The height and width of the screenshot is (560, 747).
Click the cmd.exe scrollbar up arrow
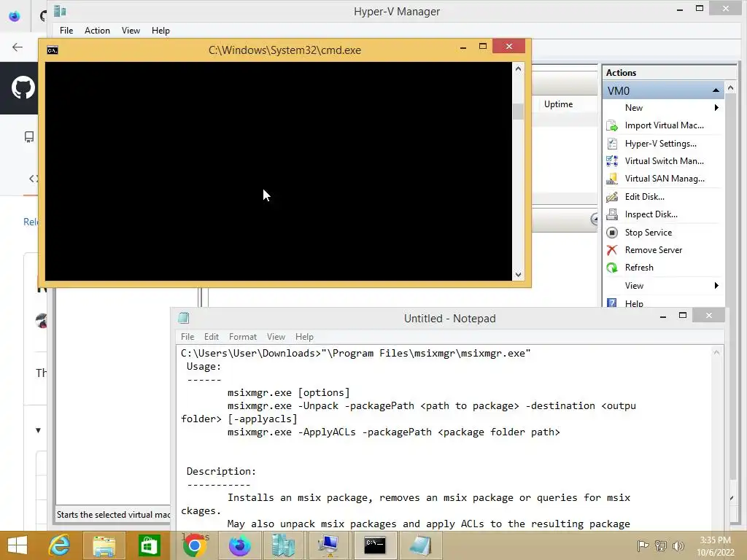[x=519, y=69]
